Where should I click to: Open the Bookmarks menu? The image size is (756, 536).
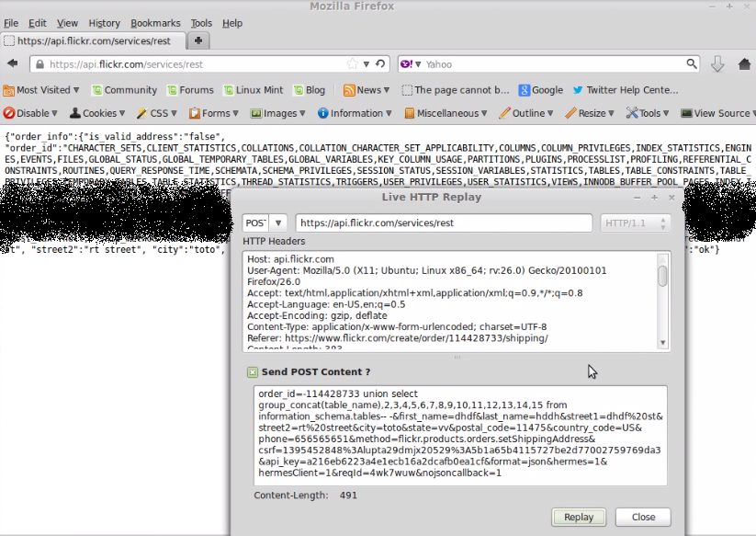point(155,23)
